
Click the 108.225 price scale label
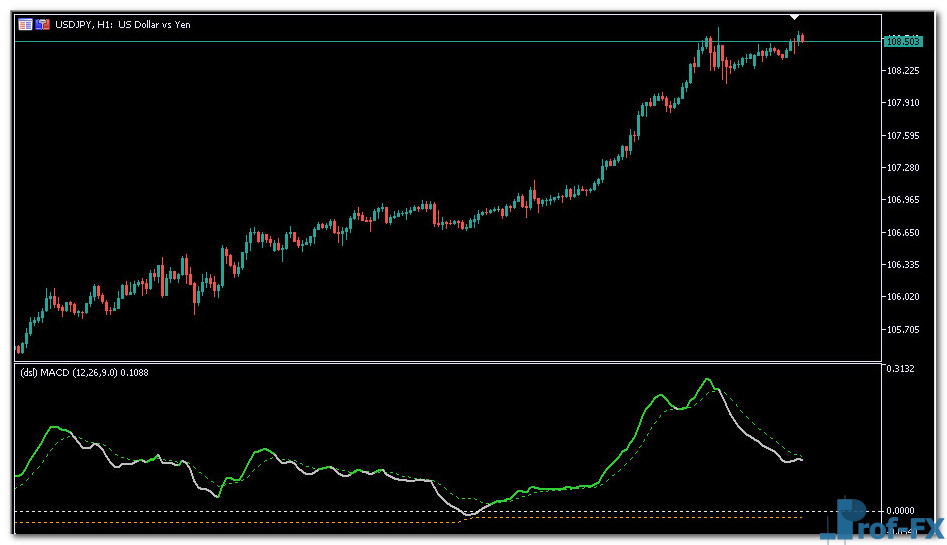pos(902,71)
